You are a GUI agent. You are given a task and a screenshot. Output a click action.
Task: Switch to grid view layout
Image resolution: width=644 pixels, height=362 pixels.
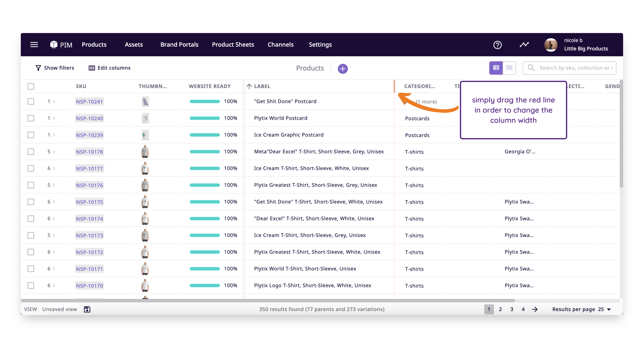[509, 68]
